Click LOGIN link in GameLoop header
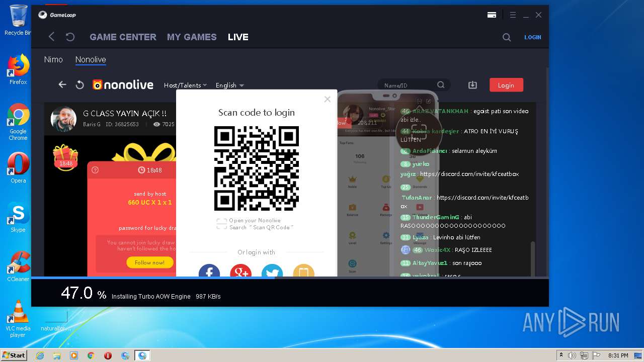Screen dimensions: 644x362 tap(533, 37)
